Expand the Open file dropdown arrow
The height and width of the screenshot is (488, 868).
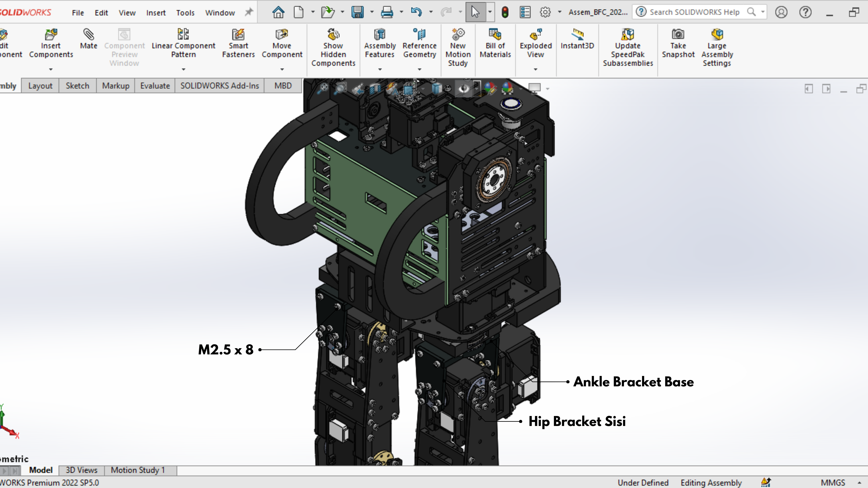[x=342, y=12]
